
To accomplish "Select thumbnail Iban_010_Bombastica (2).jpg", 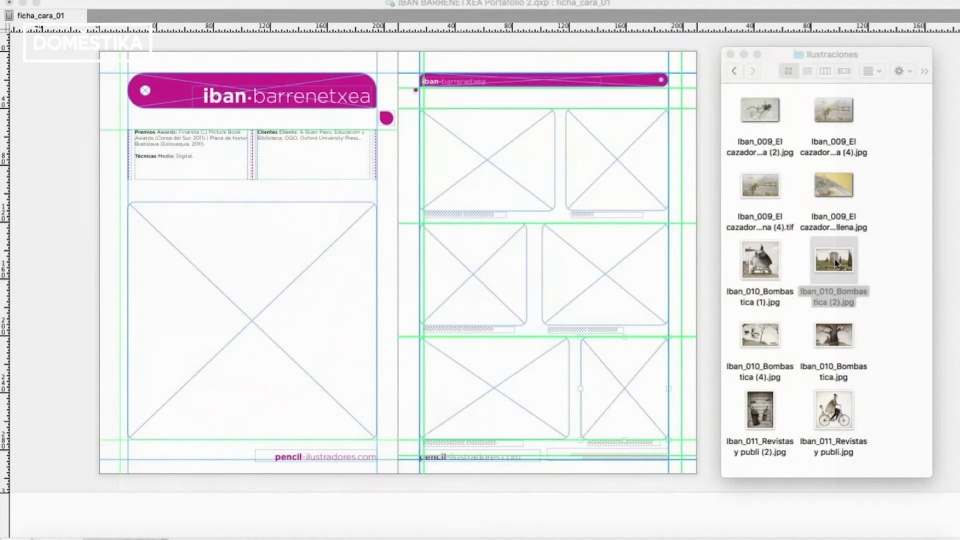I will 833,260.
